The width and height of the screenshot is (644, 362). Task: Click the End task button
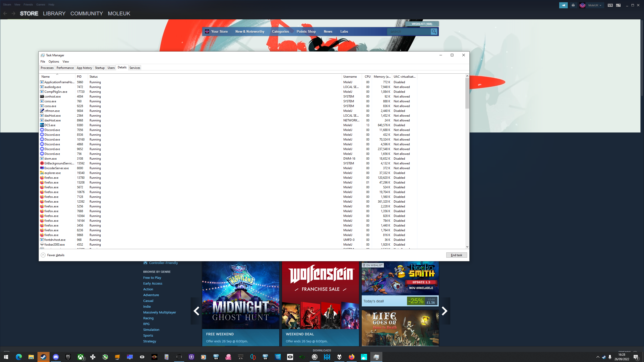pos(456,255)
